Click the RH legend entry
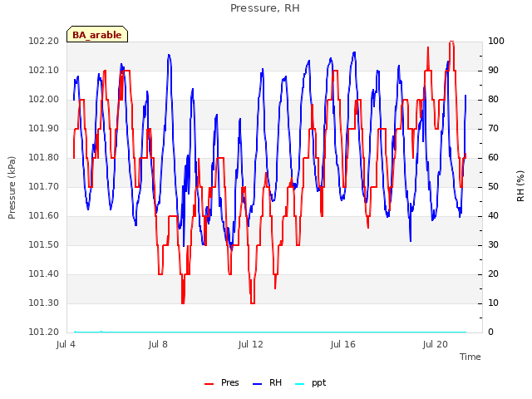 click(x=268, y=383)
